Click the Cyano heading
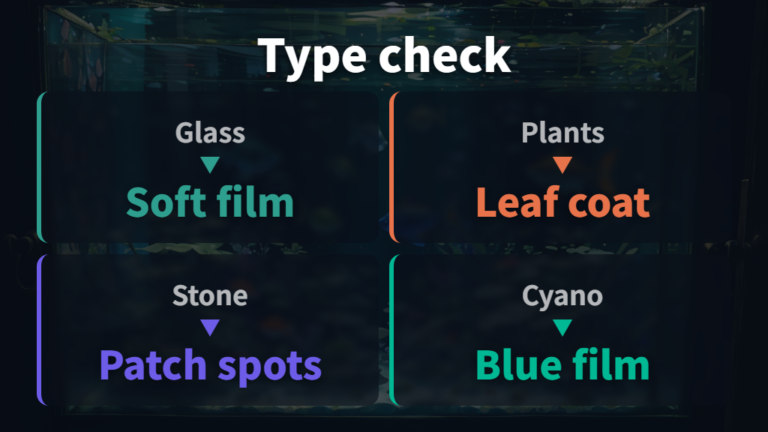Screen dimensions: 768x432 (x=562, y=297)
